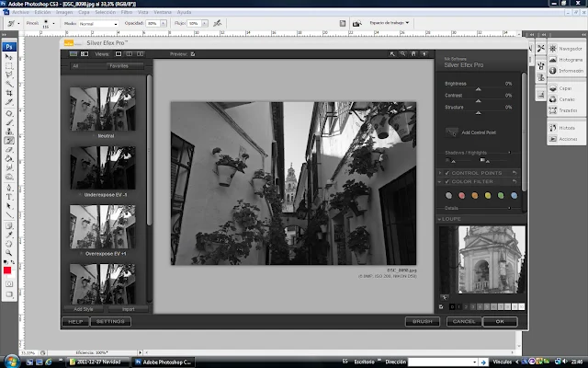Click the Silver Efex Pro zoom magnifier tool
Image resolution: width=588 pixels, height=368 pixels.
tap(402, 54)
